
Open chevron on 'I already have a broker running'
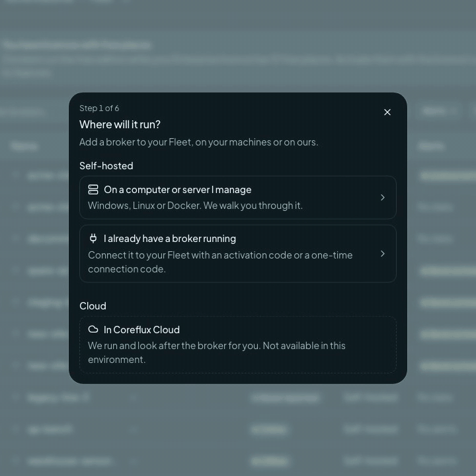pyautogui.click(x=383, y=253)
